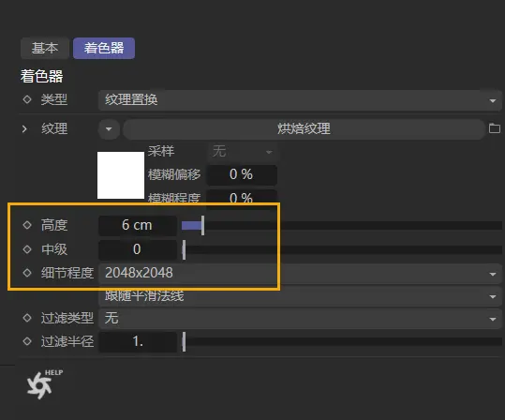
Task: Click the 中级 slider handle
Action: coord(184,249)
